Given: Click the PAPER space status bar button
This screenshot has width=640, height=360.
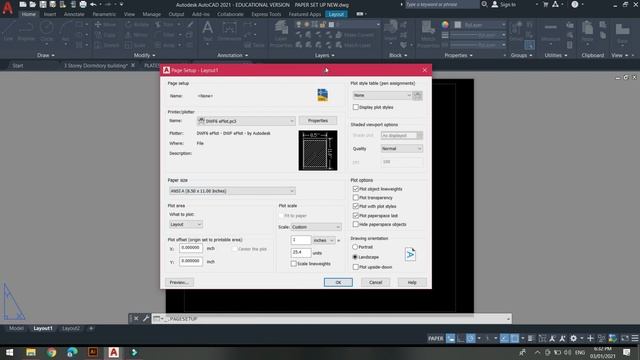Looking at the screenshot, I should point(436,338).
